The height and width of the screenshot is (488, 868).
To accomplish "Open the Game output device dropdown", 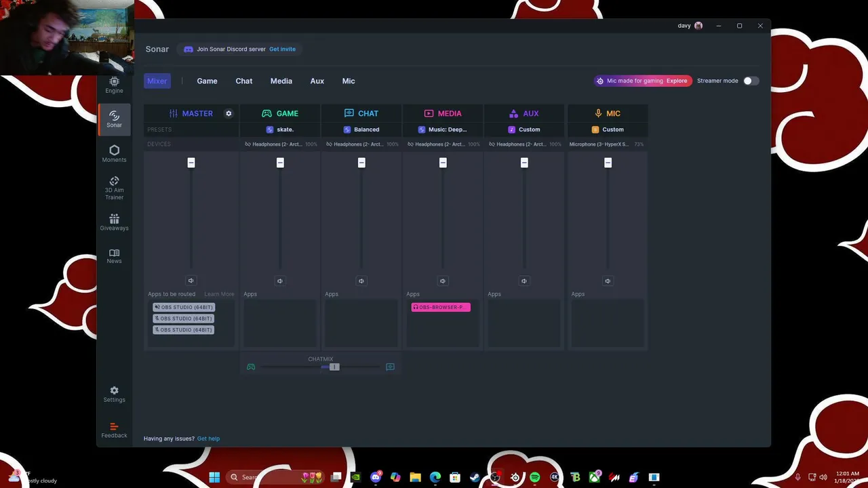I will click(281, 144).
